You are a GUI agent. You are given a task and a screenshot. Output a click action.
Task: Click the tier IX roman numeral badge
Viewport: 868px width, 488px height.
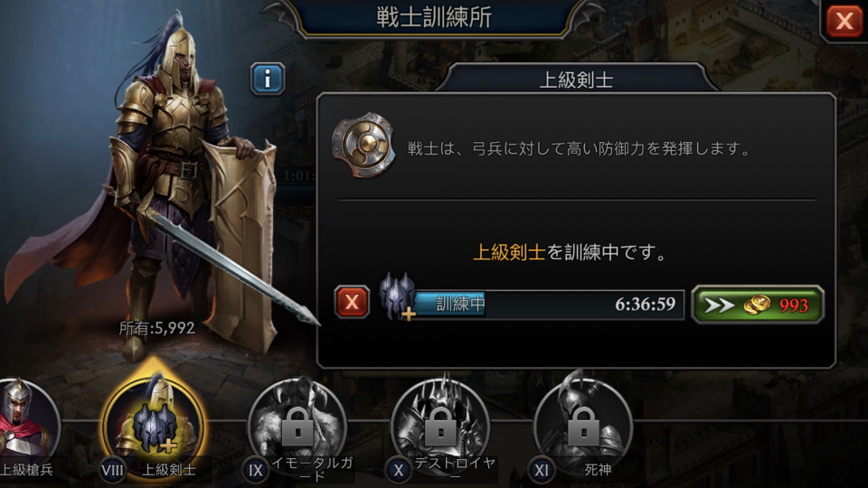(x=256, y=471)
